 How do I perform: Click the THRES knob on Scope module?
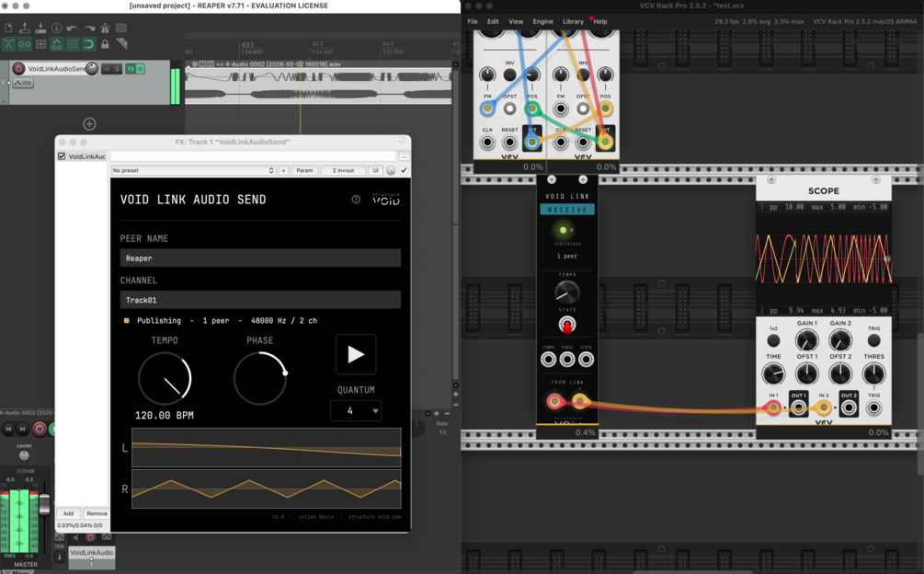coord(874,373)
